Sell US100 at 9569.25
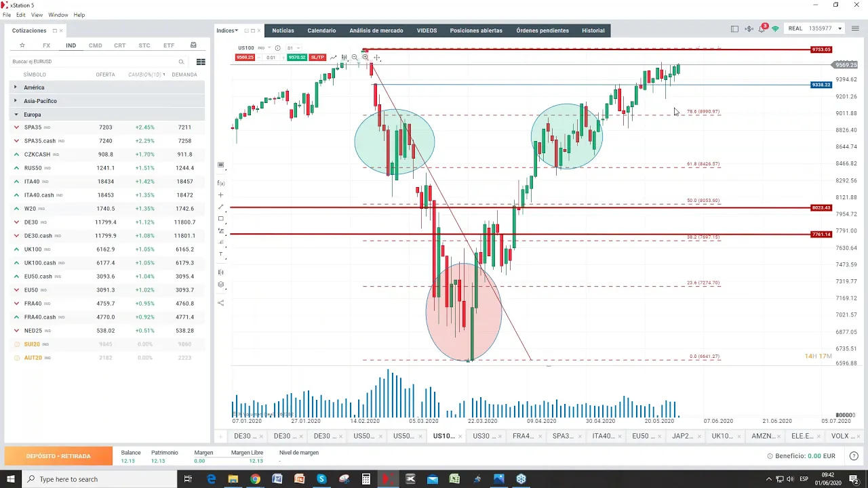This screenshot has height=488, width=868. 245,58
